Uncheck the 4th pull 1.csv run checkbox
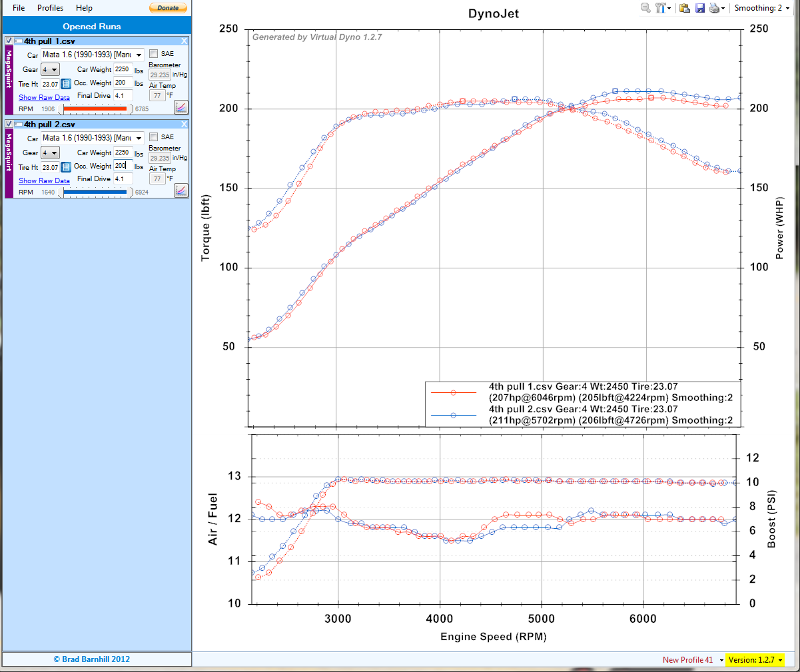 pyautogui.click(x=9, y=41)
